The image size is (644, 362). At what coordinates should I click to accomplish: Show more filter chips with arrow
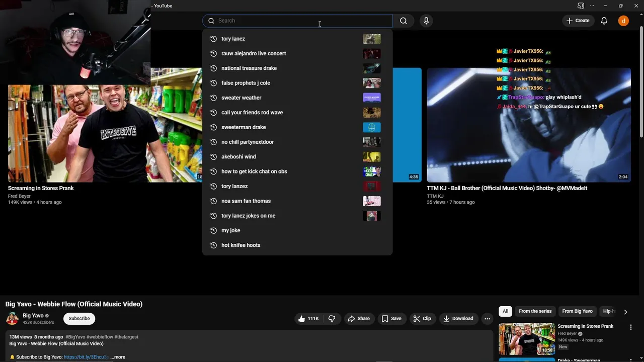click(x=625, y=312)
